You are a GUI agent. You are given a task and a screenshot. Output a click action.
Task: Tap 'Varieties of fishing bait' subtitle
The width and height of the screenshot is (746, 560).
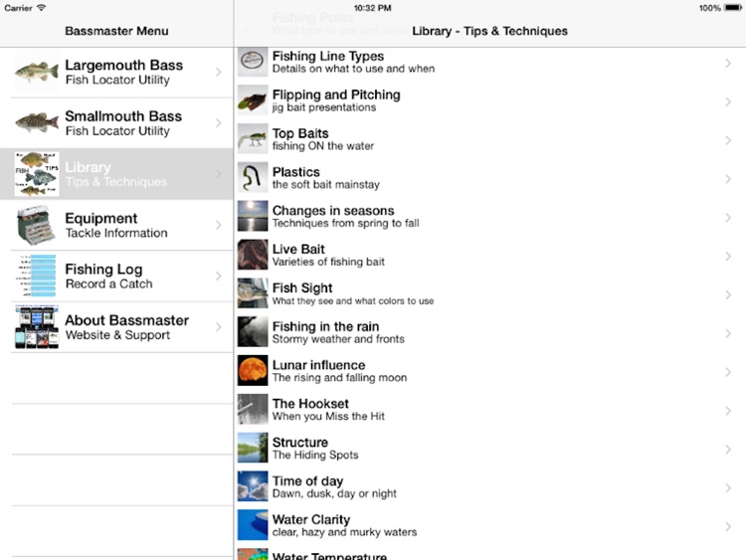328,262
